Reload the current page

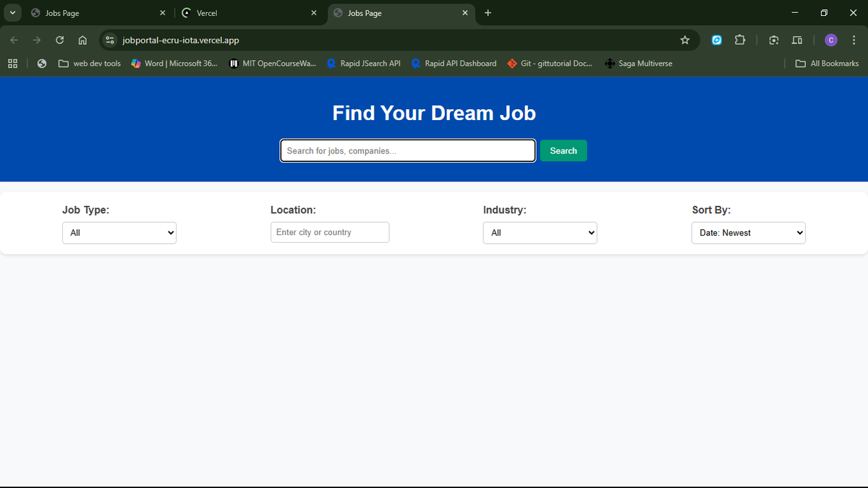[60, 40]
